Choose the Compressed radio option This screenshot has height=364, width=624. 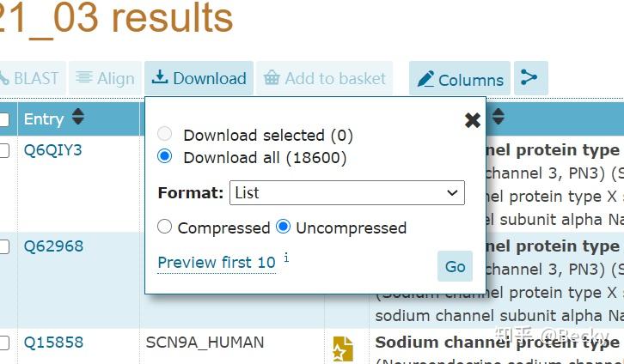pos(165,227)
